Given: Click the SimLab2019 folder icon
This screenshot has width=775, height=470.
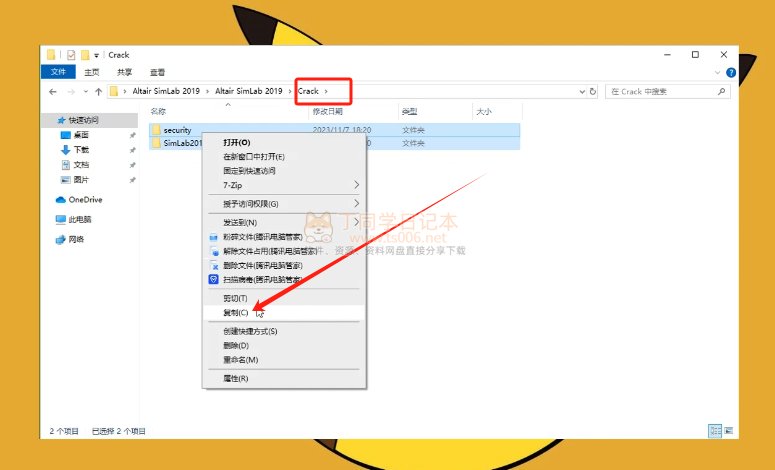Looking at the screenshot, I should coord(157,143).
